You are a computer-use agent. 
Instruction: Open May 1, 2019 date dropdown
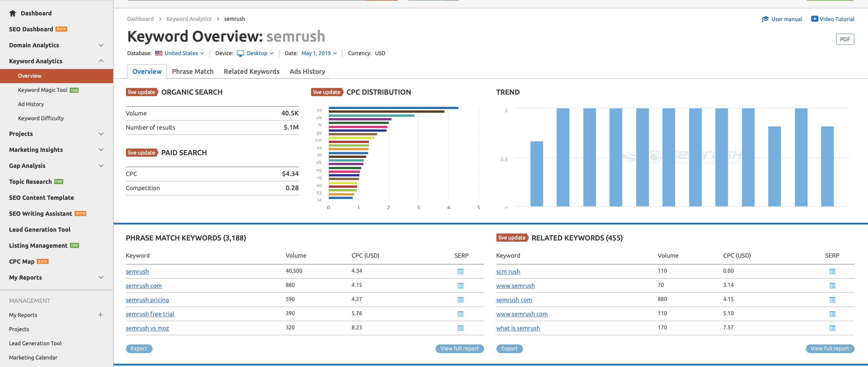click(x=319, y=53)
